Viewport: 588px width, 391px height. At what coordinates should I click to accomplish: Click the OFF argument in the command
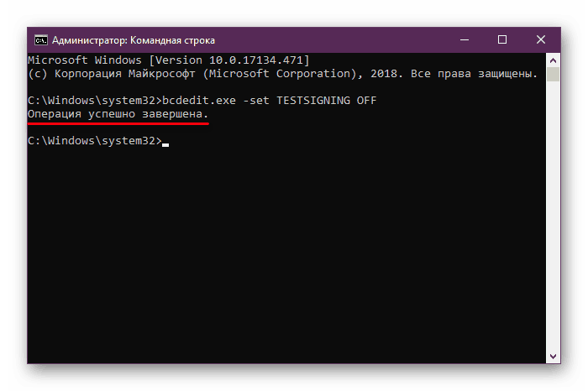coord(366,101)
